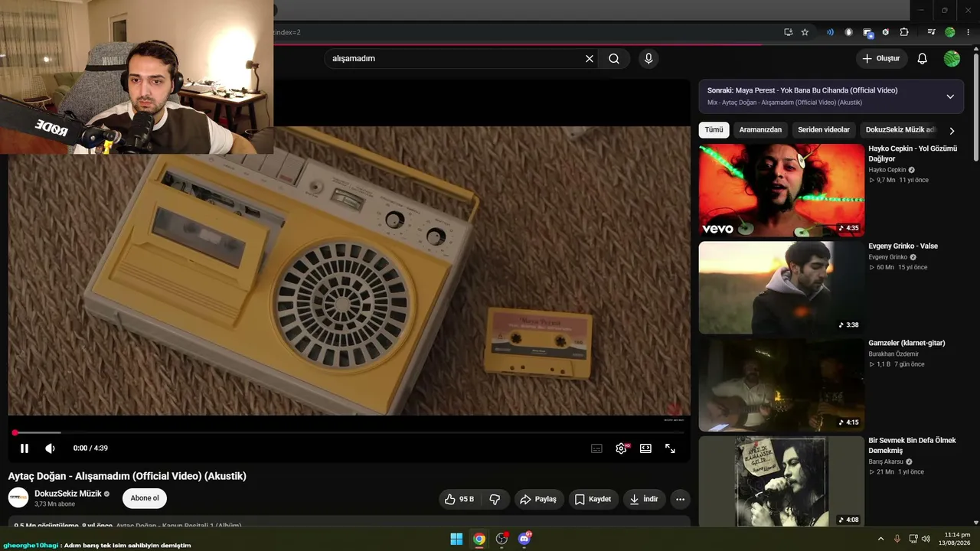Open the OBS Studio taskbar icon
980x551 pixels.
point(502,539)
